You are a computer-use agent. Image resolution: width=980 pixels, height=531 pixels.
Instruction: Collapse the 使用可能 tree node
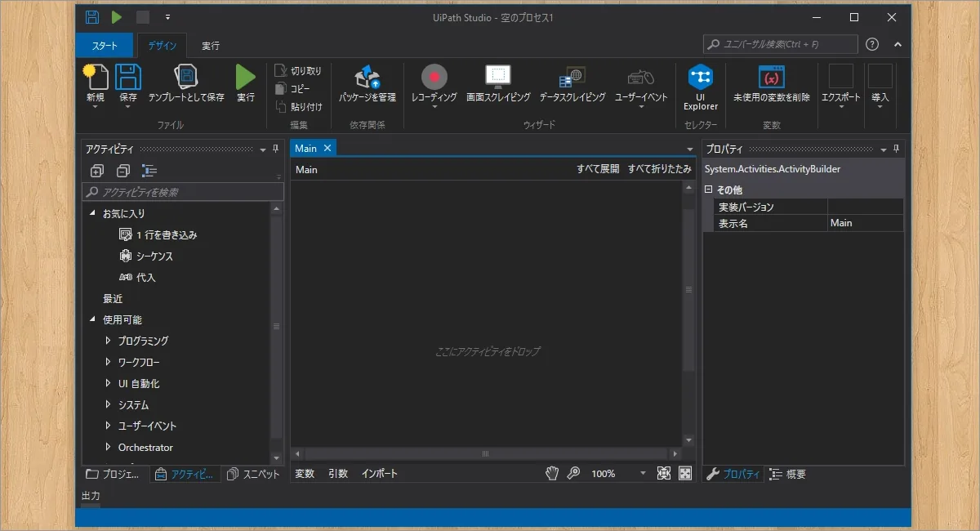92,319
